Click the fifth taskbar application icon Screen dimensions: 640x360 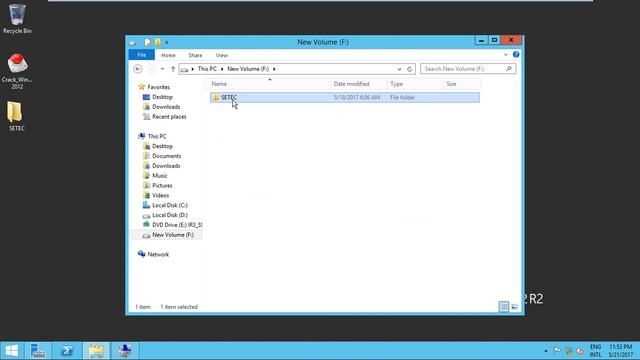[x=125, y=351]
